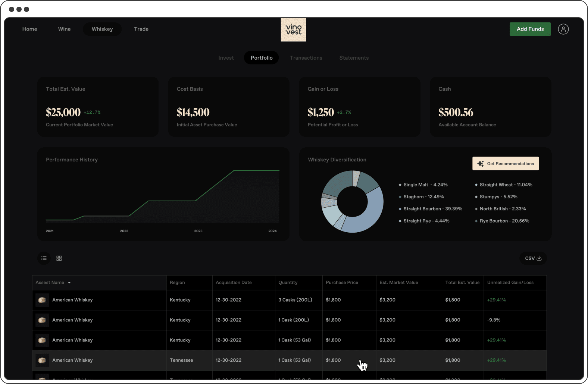Image resolution: width=588 pixels, height=384 pixels.
Task: Click cask thumbnail in first Kentucky row
Action: 42,300
